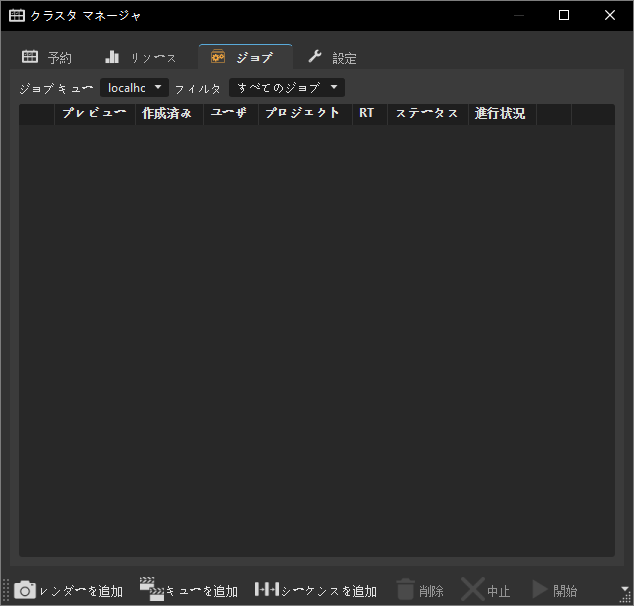Click シーケンスを追加 button label
This screenshot has height=606, width=634.
click(329, 591)
